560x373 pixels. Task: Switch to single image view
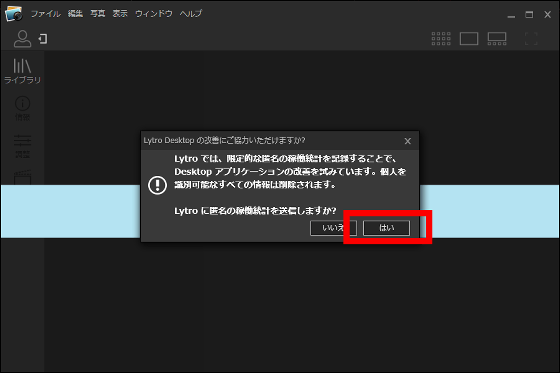pyautogui.click(x=469, y=39)
